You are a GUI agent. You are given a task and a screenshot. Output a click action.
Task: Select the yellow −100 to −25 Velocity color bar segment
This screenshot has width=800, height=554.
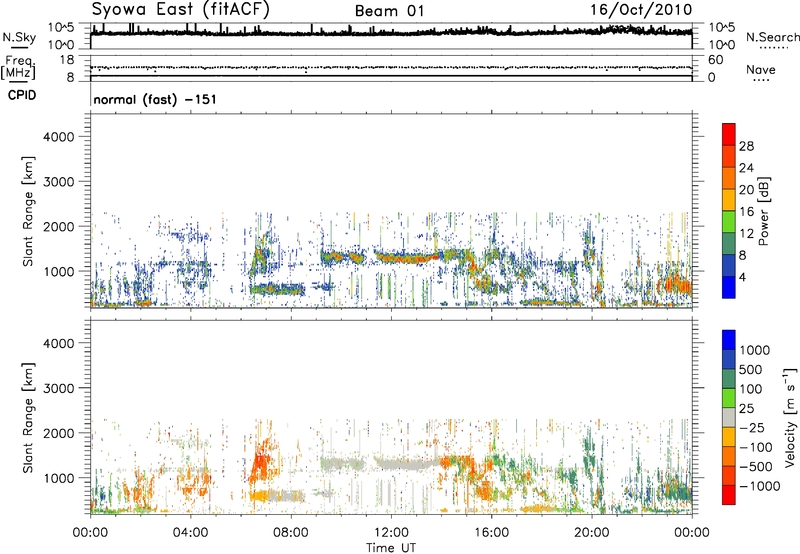click(x=729, y=437)
